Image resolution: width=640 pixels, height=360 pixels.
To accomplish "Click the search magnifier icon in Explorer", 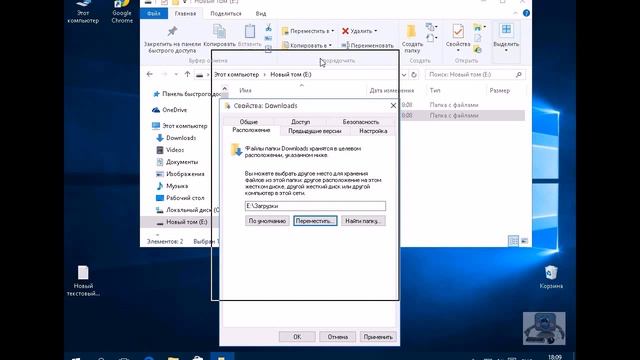I will pyautogui.click(x=519, y=75).
